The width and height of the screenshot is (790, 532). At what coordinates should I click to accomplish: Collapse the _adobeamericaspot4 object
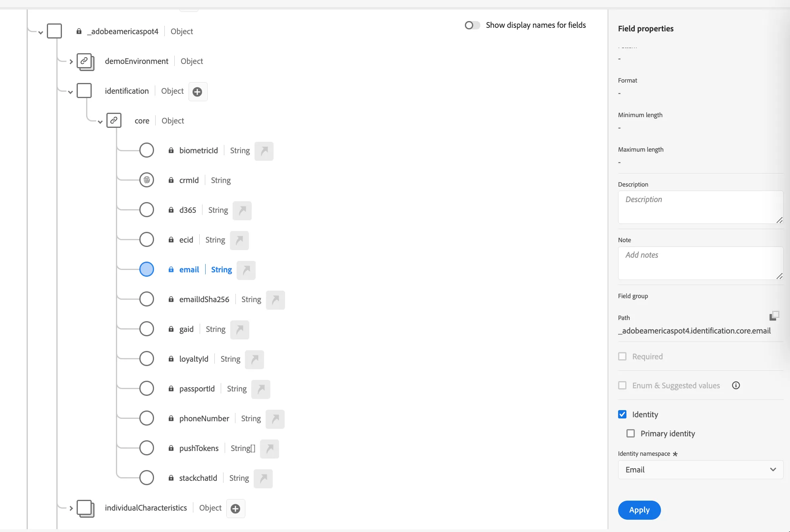tap(40, 33)
